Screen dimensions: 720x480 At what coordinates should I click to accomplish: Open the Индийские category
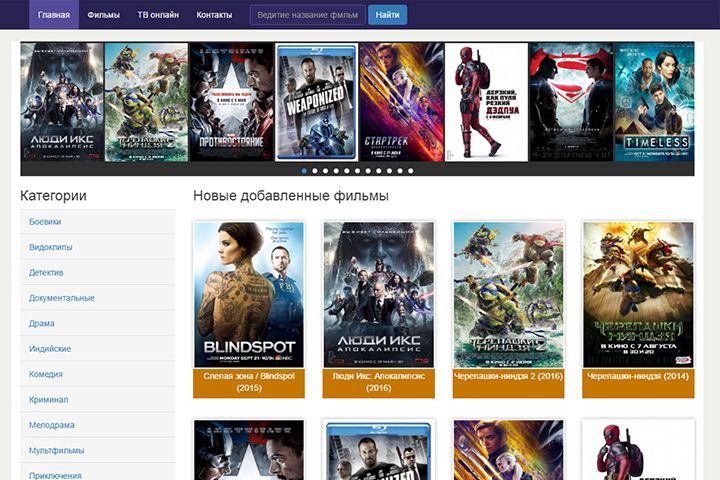pos(98,349)
